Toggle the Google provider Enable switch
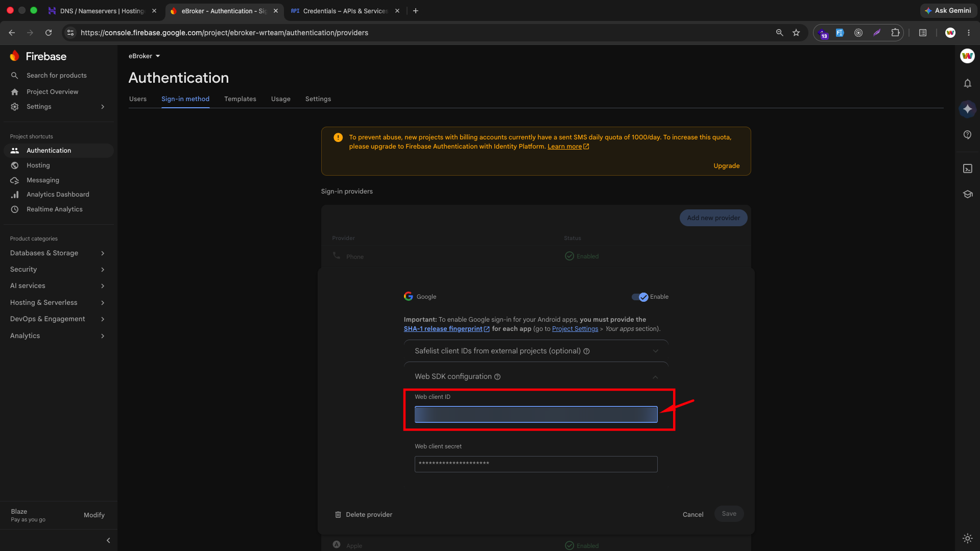 (x=640, y=297)
